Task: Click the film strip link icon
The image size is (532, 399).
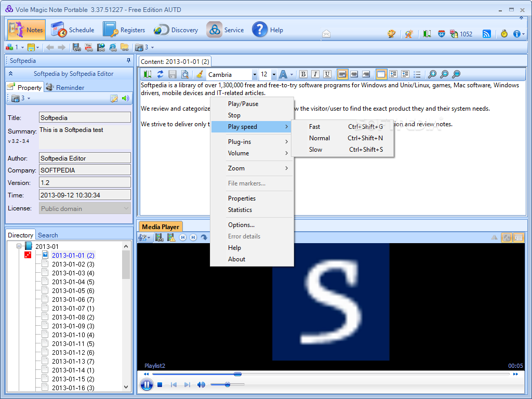Action: pos(77,47)
